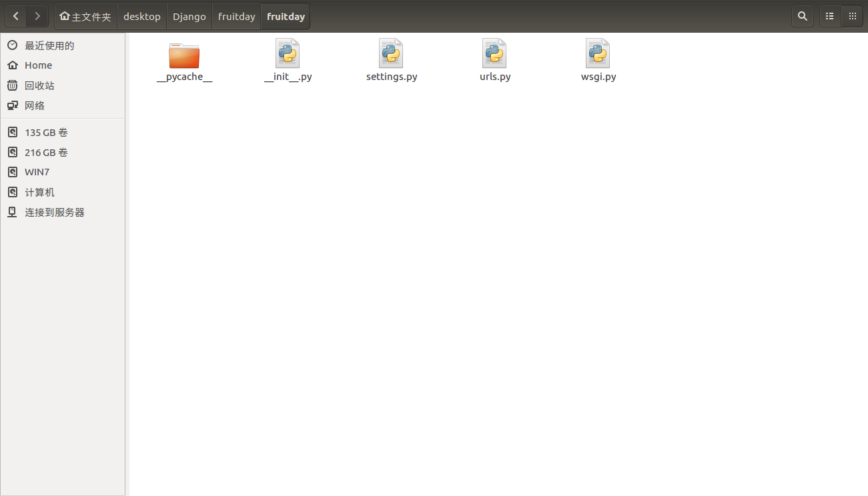
Task: Open 135 GB 卷 in the sidebar
Action: (63, 132)
